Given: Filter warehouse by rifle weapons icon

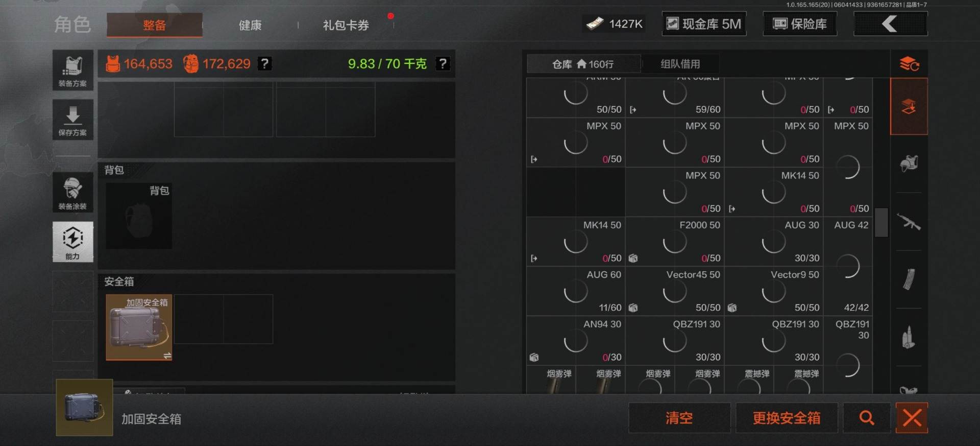Looking at the screenshot, I should pyautogui.click(x=909, y=222).
